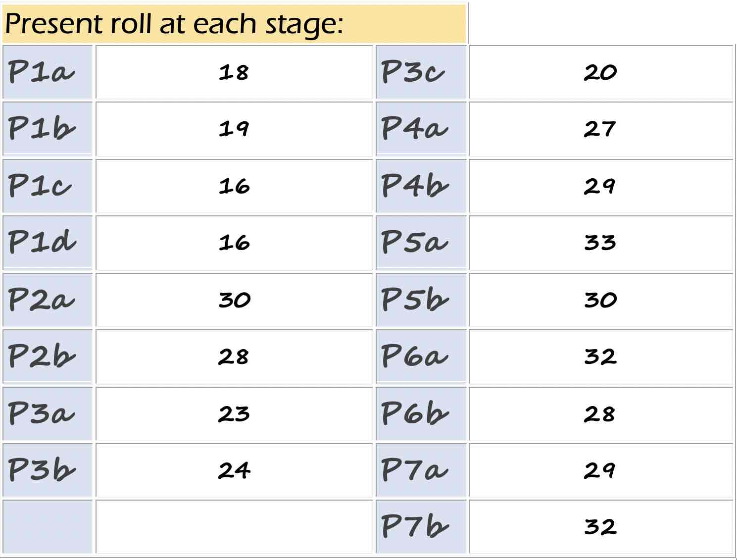Select the P1c label cell
This screenshot has width=737, height=560.
48,186
